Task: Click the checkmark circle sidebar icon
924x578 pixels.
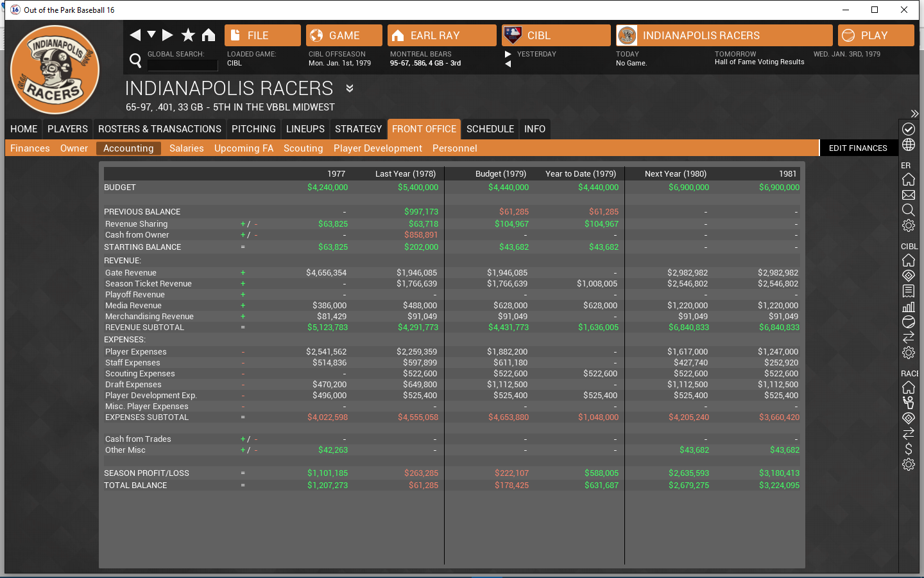Action: point(909,129)
